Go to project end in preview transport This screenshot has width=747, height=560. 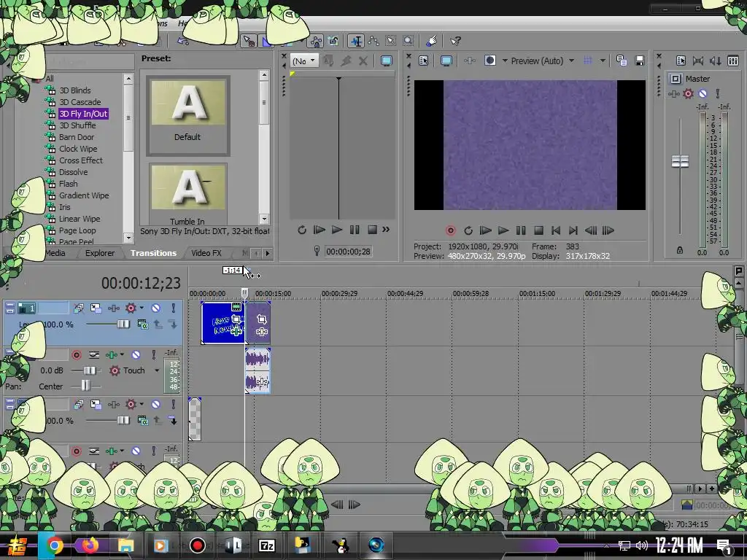coord(573,230)
